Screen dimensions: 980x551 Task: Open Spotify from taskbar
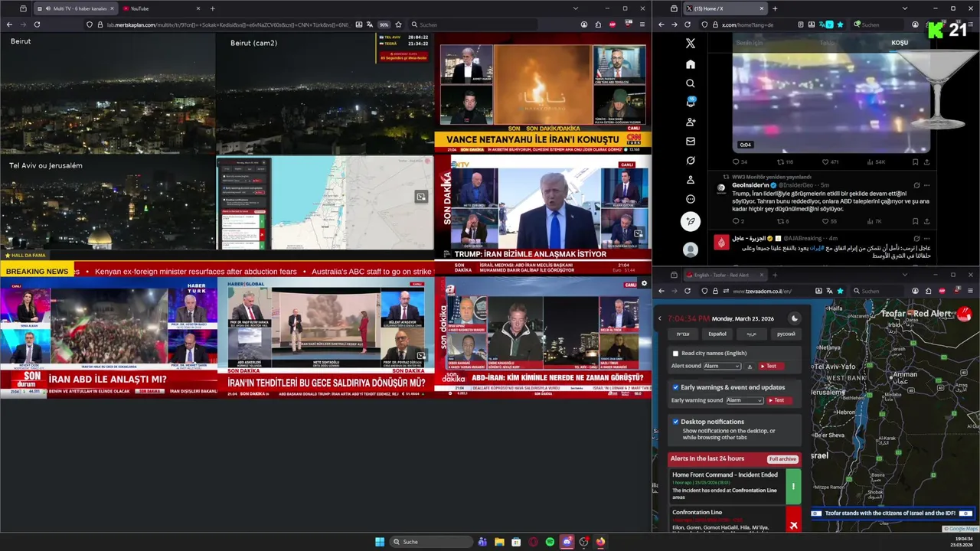point(550,542)
